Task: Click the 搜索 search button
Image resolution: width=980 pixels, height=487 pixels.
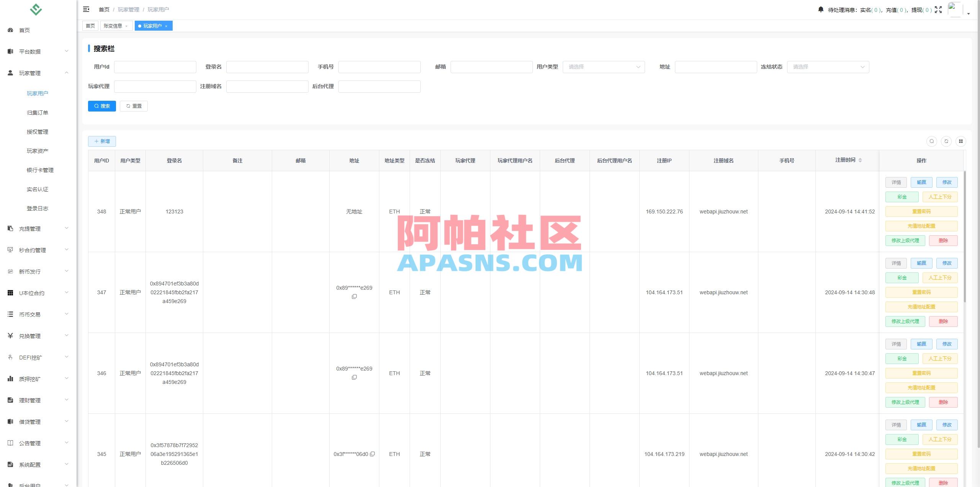Action: pos(101,106)
